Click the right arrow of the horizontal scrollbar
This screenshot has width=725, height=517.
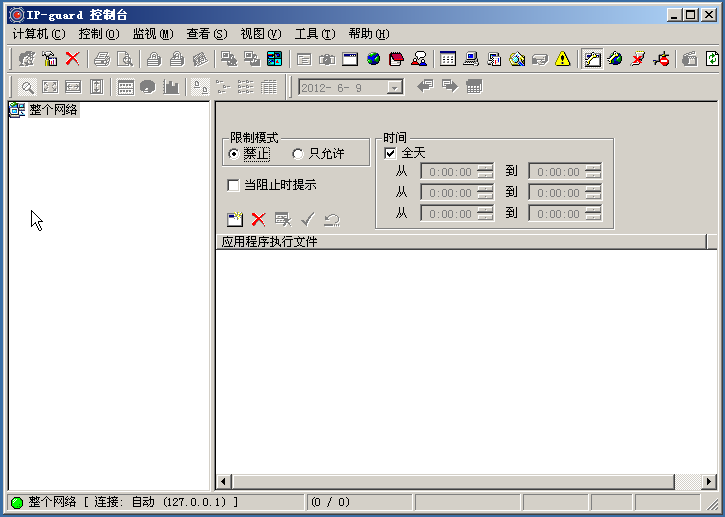coord(710,481)
